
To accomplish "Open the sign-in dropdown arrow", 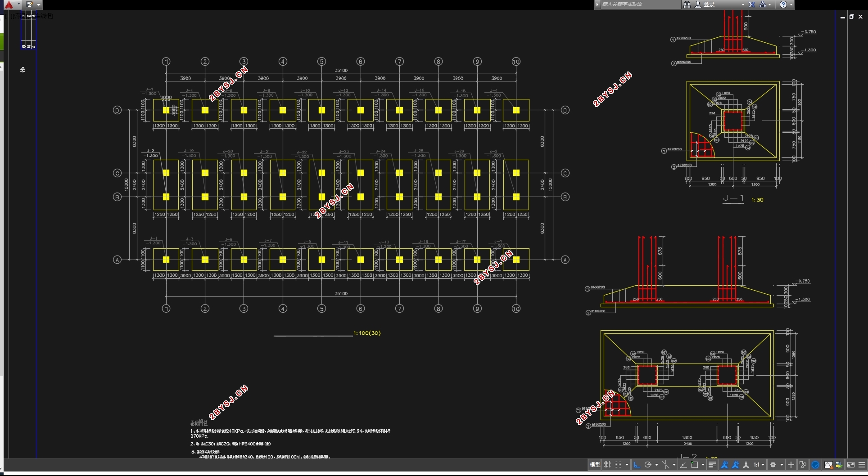I will click(743, 4).
